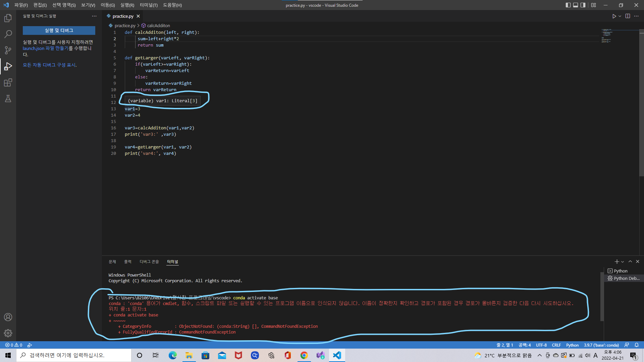Open the 도움말(H) menu
The width and height of the screenshot is (644, 362).
click(x=172, y=5)
